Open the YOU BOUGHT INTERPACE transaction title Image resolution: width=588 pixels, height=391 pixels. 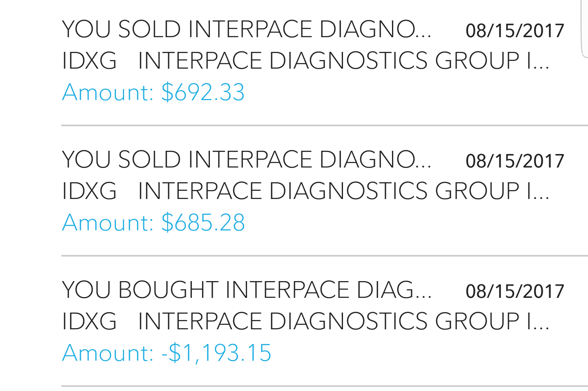[246, 290]
